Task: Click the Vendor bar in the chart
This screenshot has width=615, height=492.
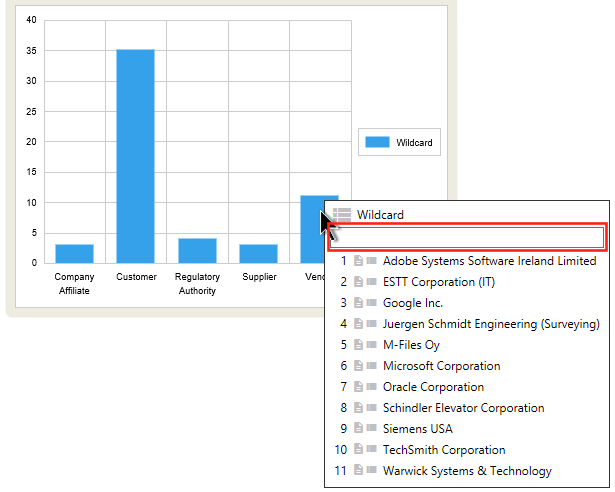Action: click(311, 230)
